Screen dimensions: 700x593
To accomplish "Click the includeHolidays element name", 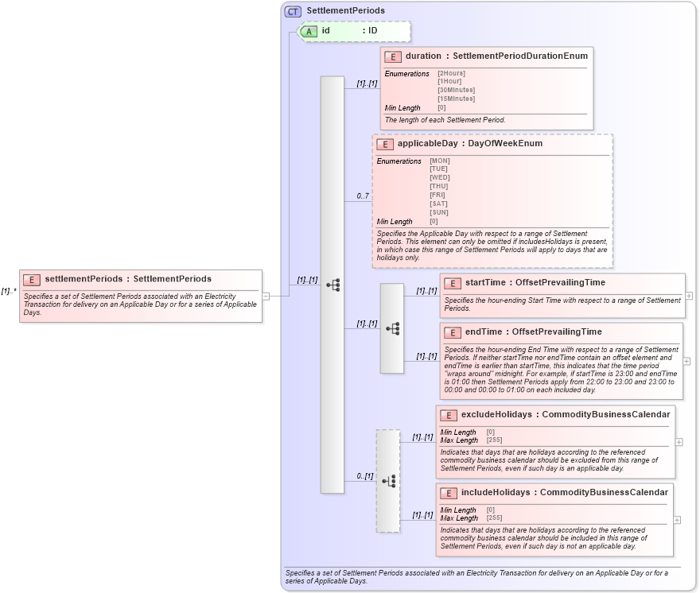I will 496,492.
